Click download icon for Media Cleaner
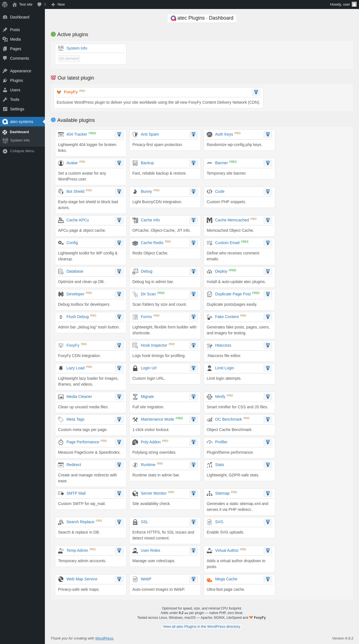The width and height of the screenshot is (359, 644). click(x=119, y=397)
